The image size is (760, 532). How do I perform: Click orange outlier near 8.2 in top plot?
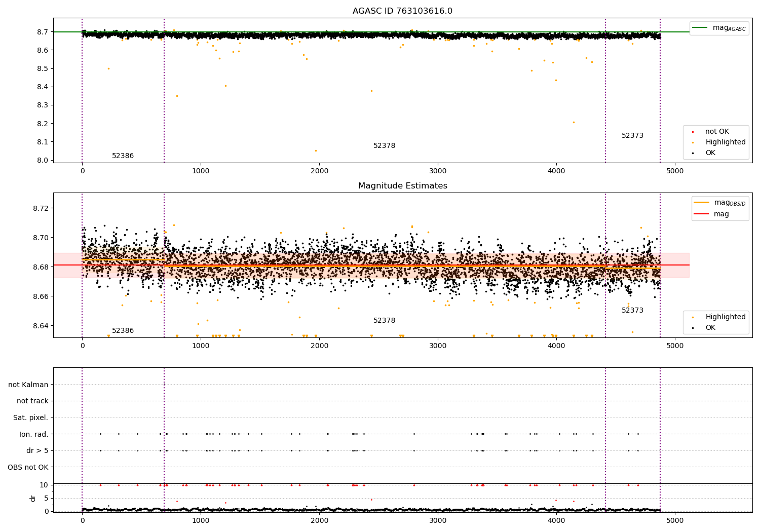point(574,122)
